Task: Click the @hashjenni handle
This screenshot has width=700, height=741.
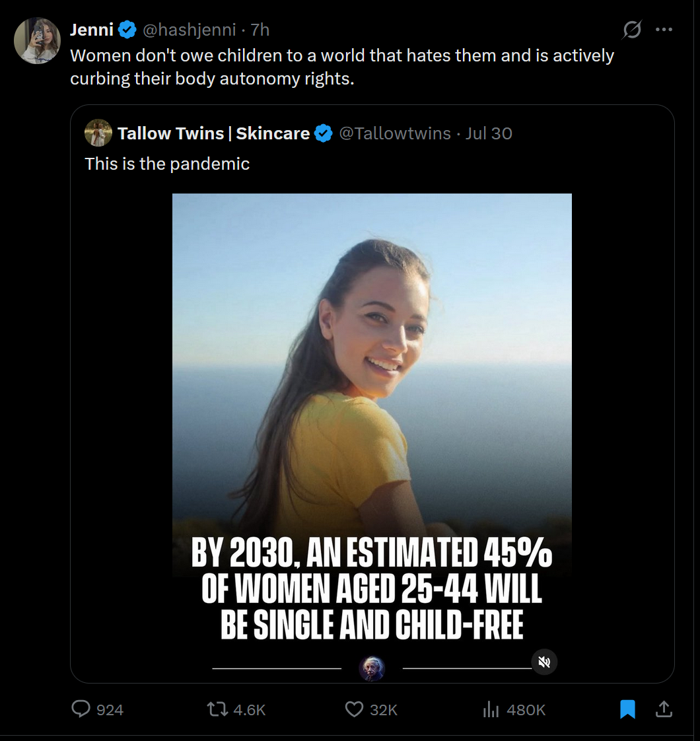Action: point(190,30)
